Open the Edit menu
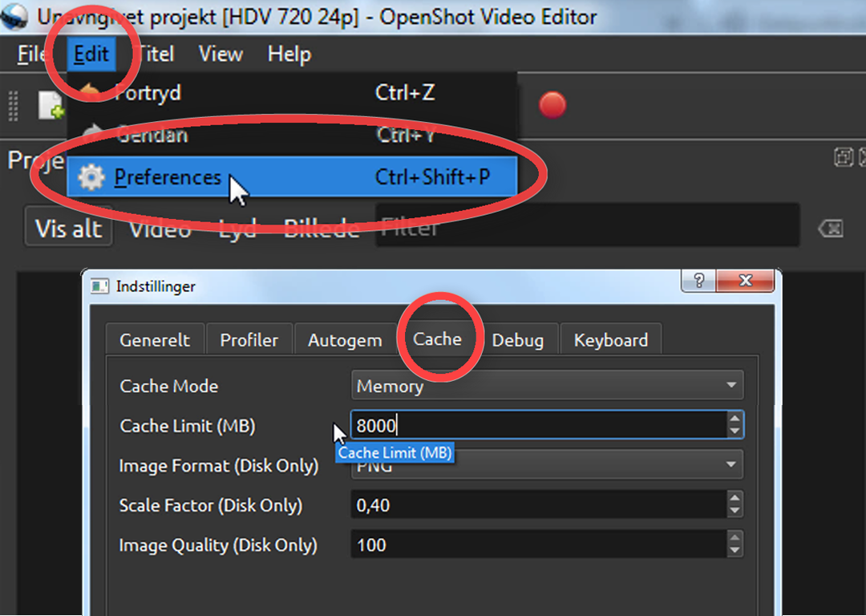 point(91,55)
